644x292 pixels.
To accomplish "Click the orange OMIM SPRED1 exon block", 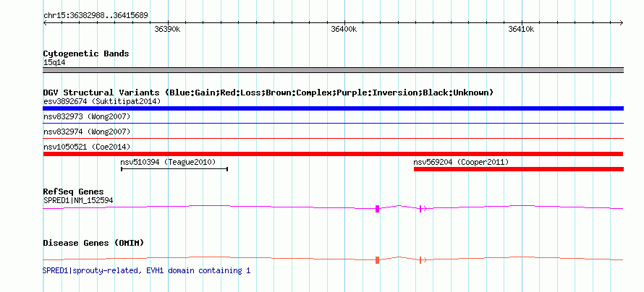I will [378, 260].
